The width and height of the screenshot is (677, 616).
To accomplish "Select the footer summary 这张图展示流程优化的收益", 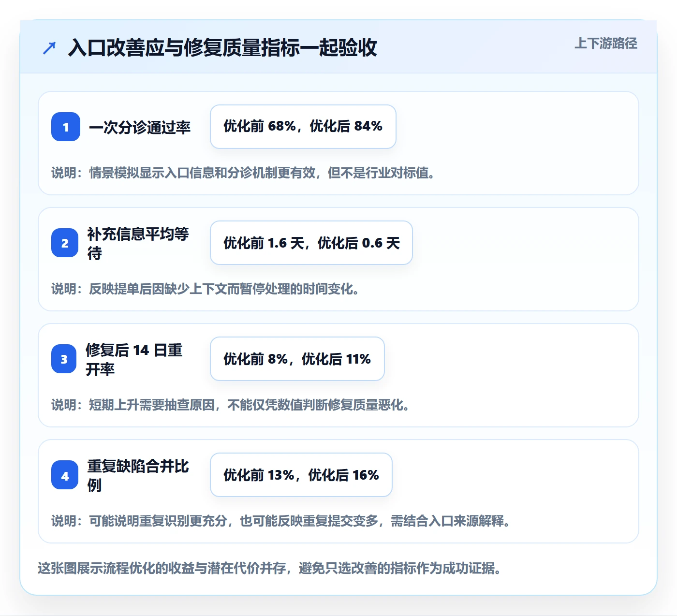I will pyautogui.click(x=269, y=568).
